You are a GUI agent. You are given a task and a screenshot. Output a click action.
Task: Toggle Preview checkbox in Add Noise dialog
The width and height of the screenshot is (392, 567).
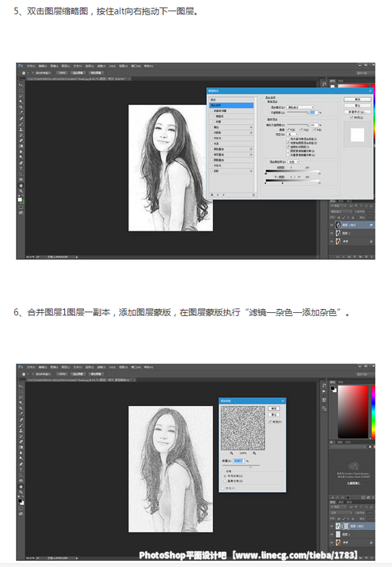270,422
